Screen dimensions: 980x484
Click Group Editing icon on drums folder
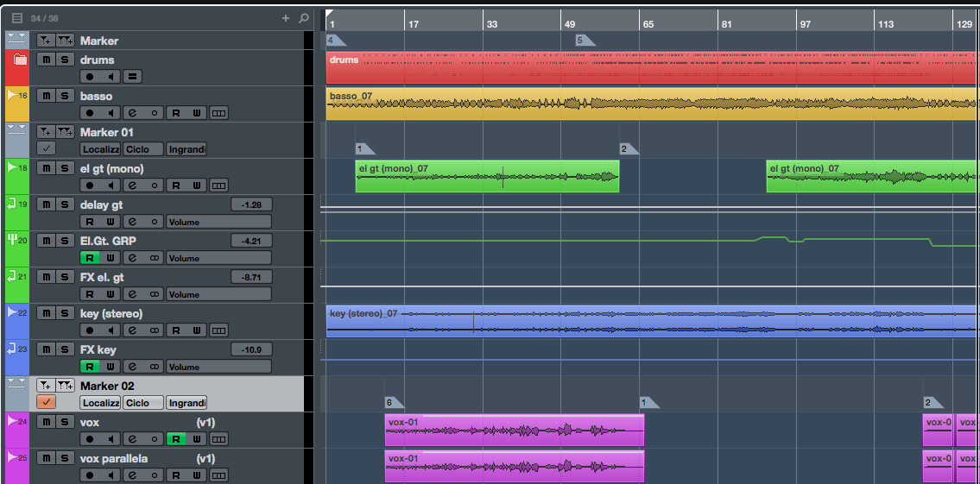(132, 77)
